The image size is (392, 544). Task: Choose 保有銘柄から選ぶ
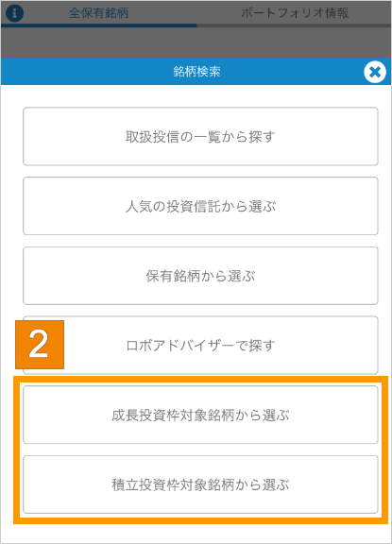[200, 276]
